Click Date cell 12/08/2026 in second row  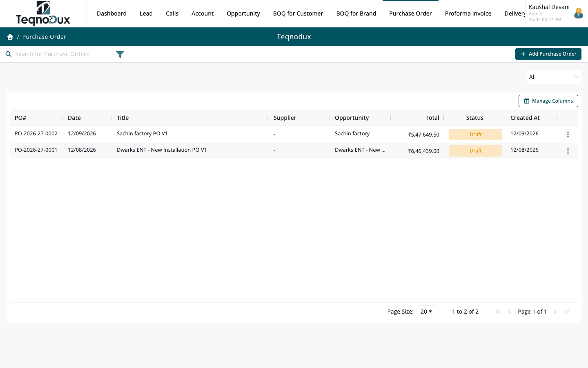(x=82, y=150)
